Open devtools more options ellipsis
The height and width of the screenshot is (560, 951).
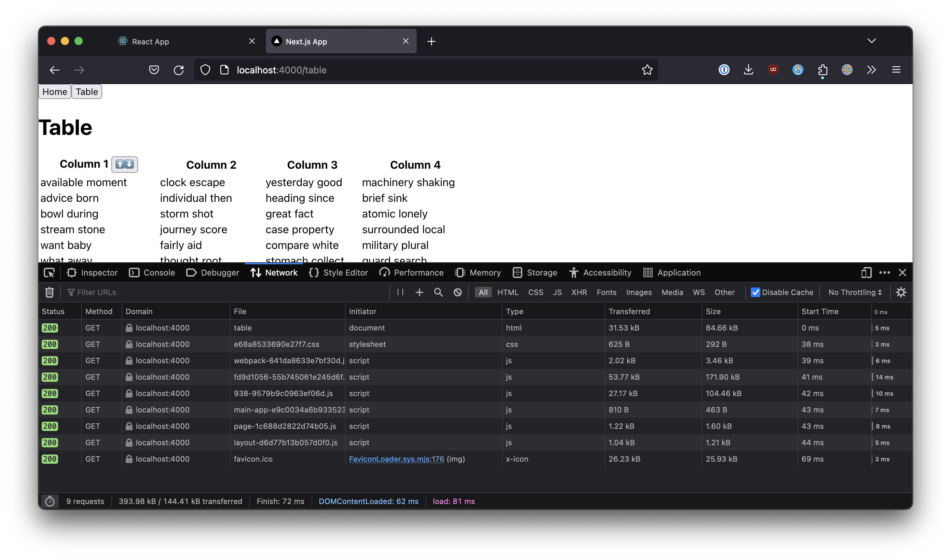coord(884,272)
